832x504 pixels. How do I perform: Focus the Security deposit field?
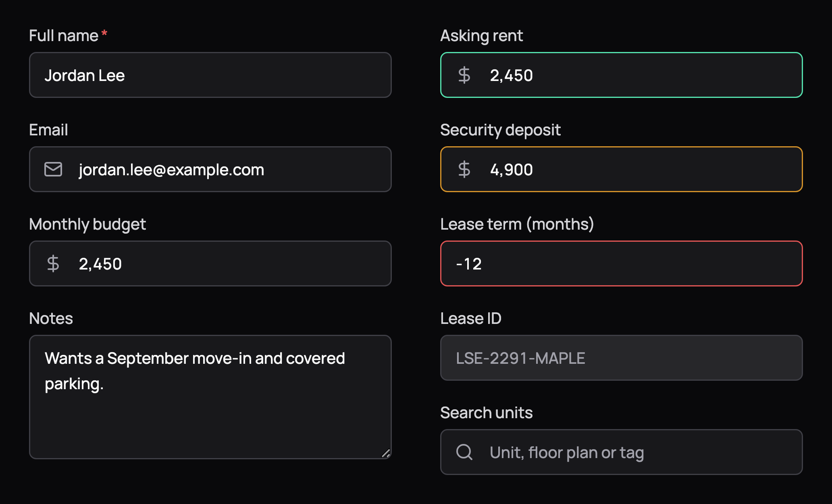click(x=621, y=169)
